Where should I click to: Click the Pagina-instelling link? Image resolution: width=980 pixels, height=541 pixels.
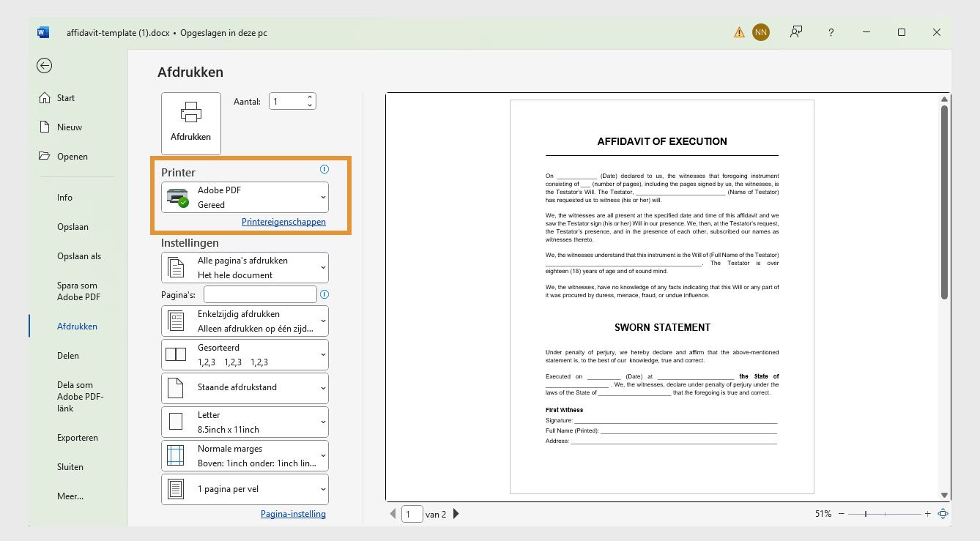(x=293, y=514)
